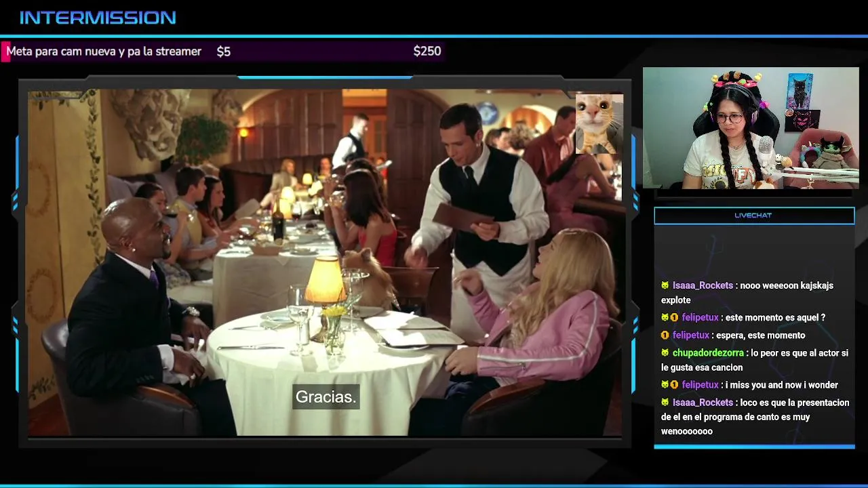Click the INTERMISSION title
This screenshot has height=488, width=868.
click(98, 18)
